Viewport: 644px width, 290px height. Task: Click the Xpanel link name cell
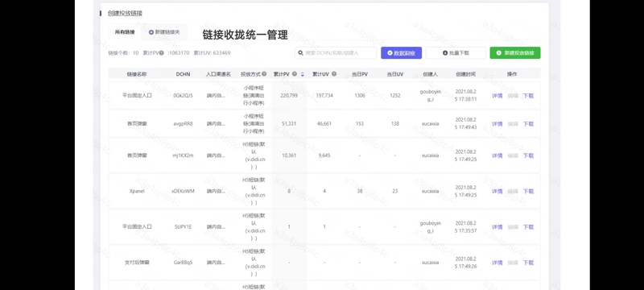click(137, 192)
